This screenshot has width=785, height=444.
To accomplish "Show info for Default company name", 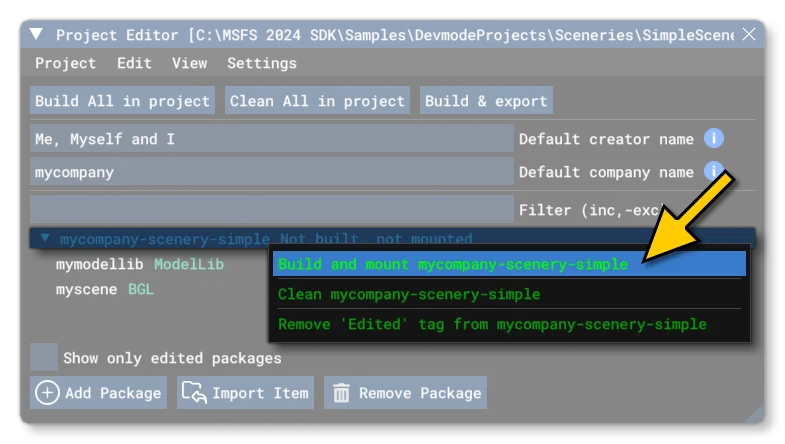I will coord(713,171).
